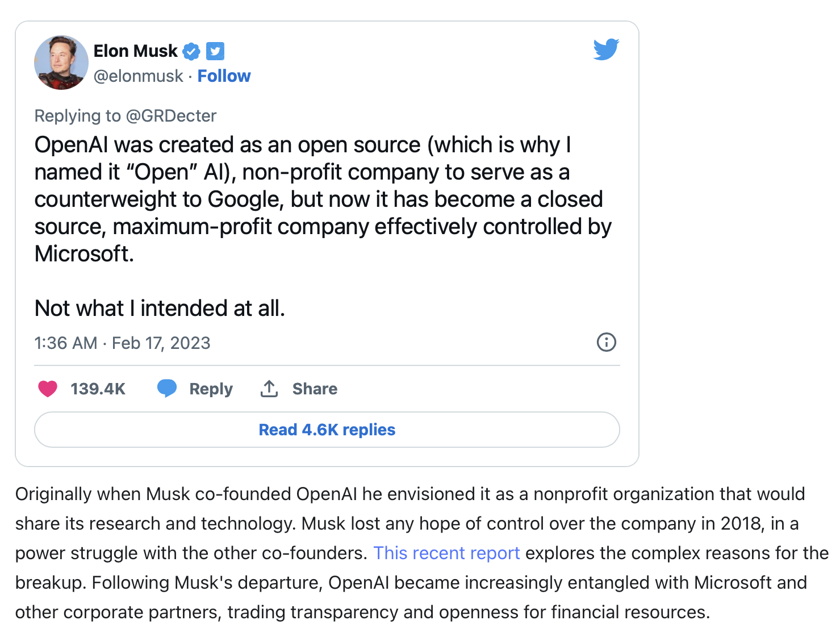Click the 'Replying to @GRDecter' text
Image resolution: width=840 pixels, height=641 pixels.
126,116
